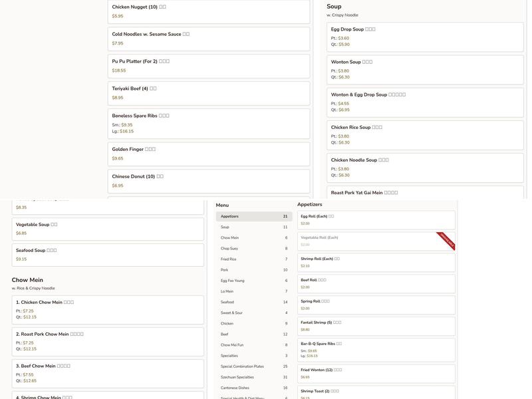The width and height of the screenshot is (532, 399).
Task: Click the Pu Pu Platter item card
Action: click(x=208, y=66)
